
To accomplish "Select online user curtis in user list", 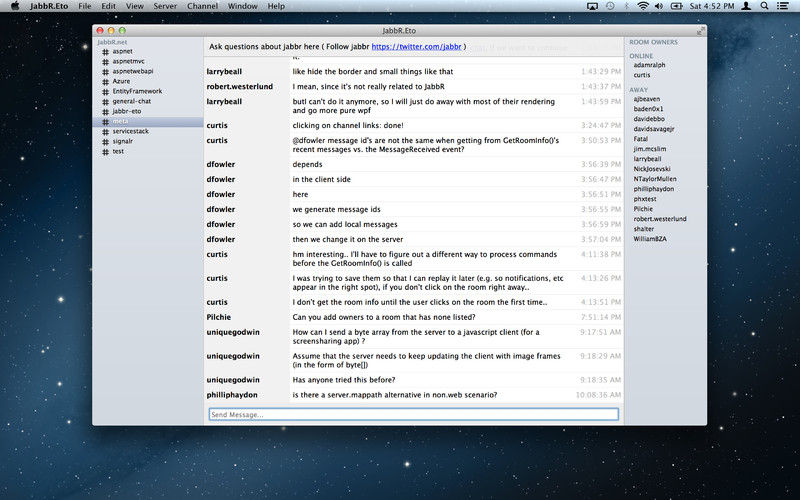I will click(642, 76).
